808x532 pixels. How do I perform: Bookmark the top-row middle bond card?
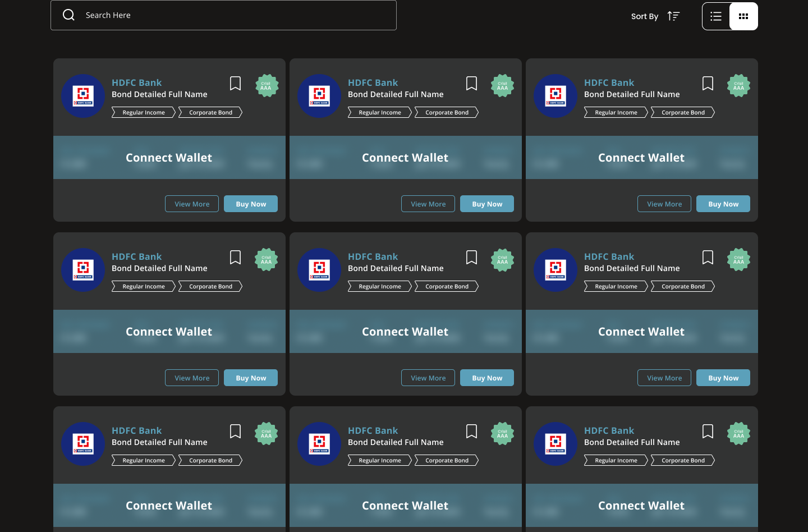(472, 84)
